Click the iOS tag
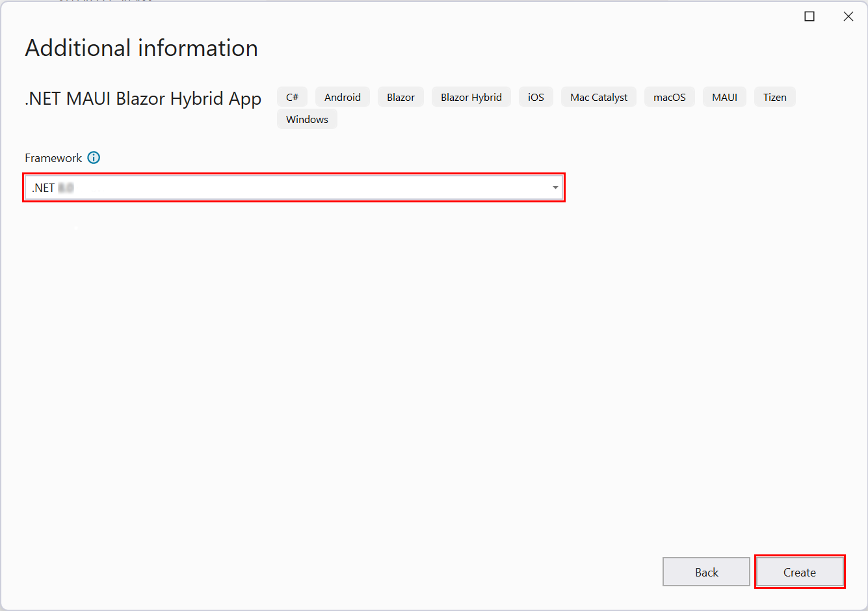The height and width of the screenshot is (611, 868). [x=536, y=96]
